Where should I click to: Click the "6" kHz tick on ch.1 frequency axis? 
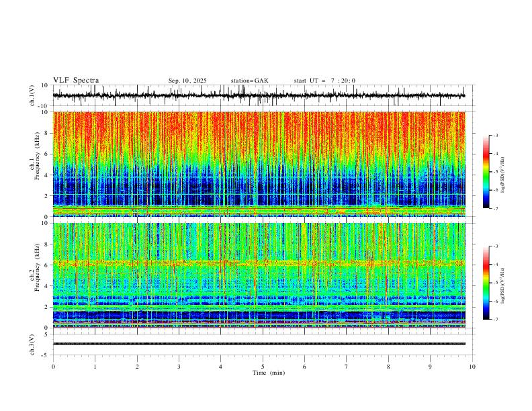click(47, 154)
